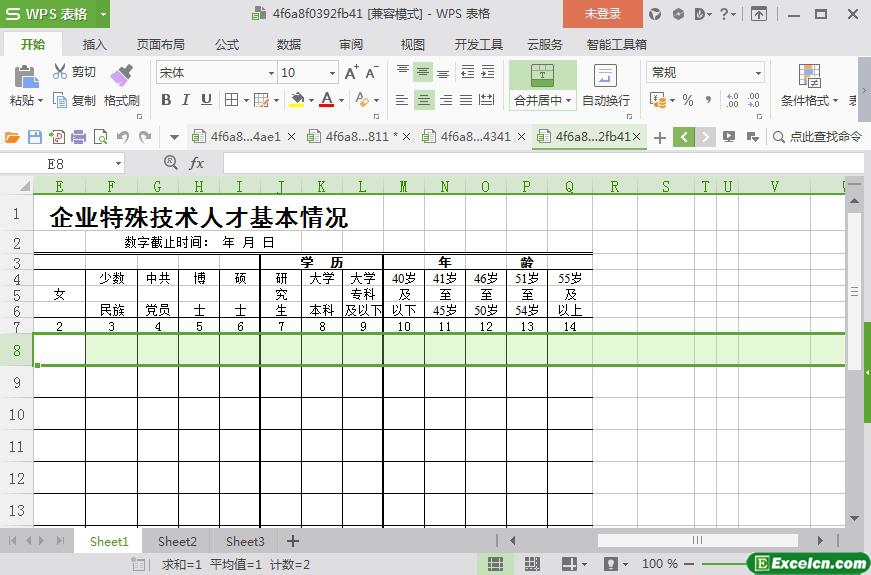Open the font name dropdown 宋体

(x=270, y=73)
